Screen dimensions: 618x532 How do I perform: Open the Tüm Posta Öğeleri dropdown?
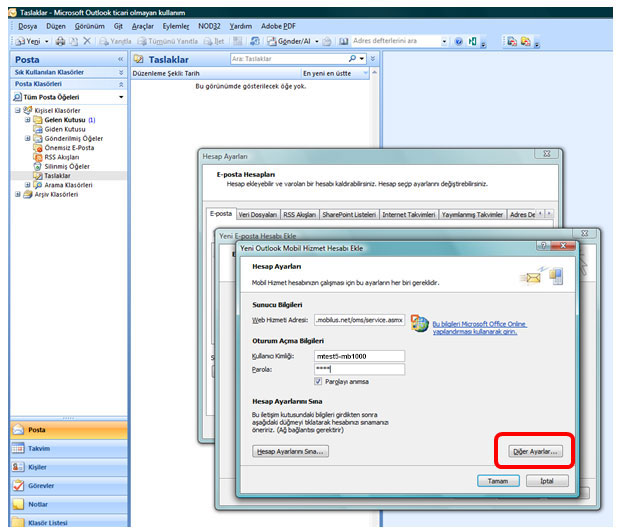[121, 97]
